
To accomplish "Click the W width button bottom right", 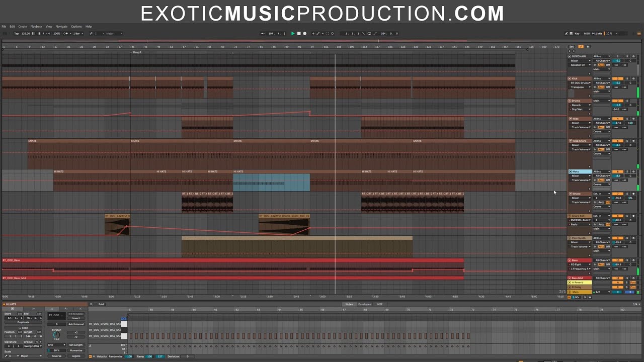I will pyautogui.click(x=590, y=297).
